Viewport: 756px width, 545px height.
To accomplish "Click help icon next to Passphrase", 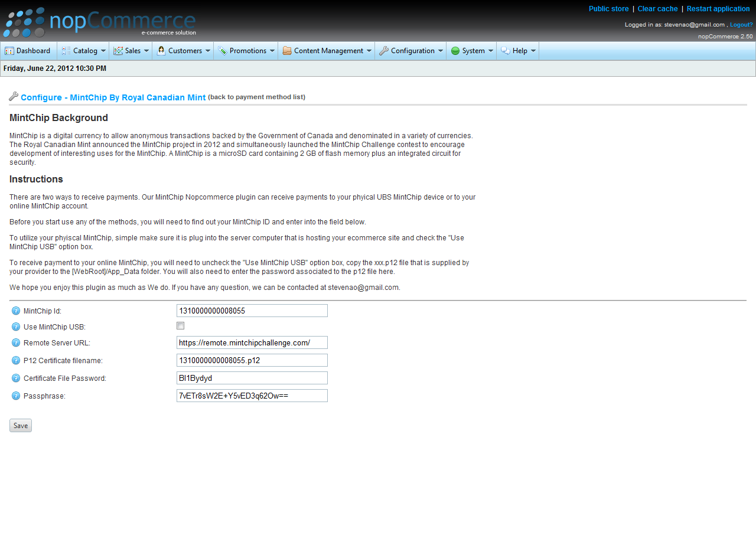I will click(16, 396).
